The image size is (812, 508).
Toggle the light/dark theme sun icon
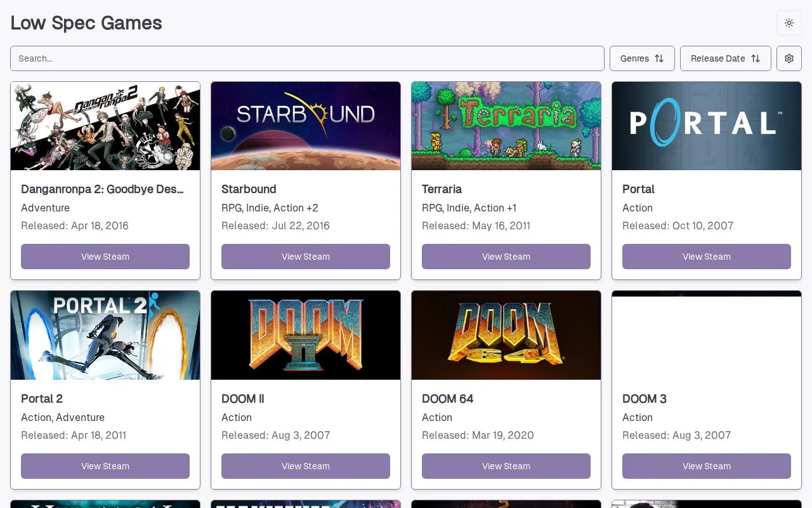[x=789, y=23]
